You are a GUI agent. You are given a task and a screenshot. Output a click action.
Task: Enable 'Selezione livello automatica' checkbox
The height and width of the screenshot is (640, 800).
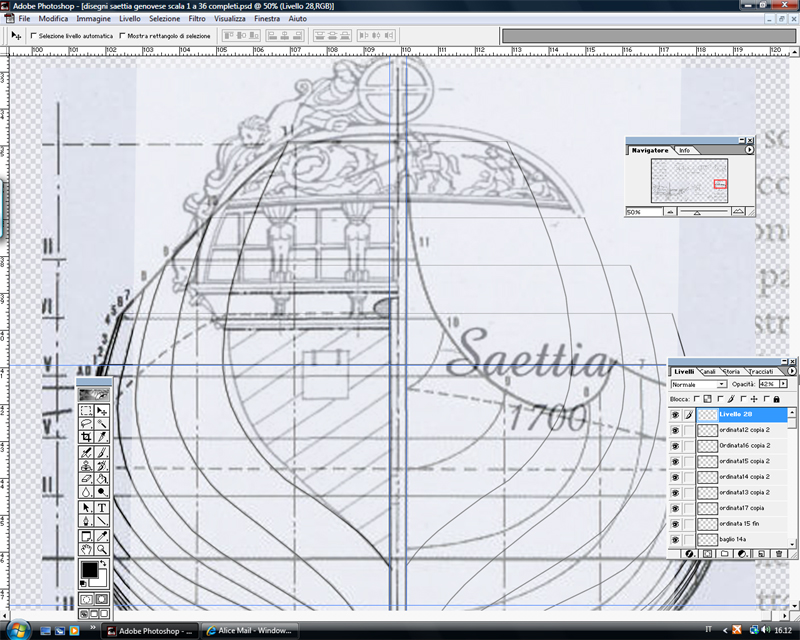[33, 35]
